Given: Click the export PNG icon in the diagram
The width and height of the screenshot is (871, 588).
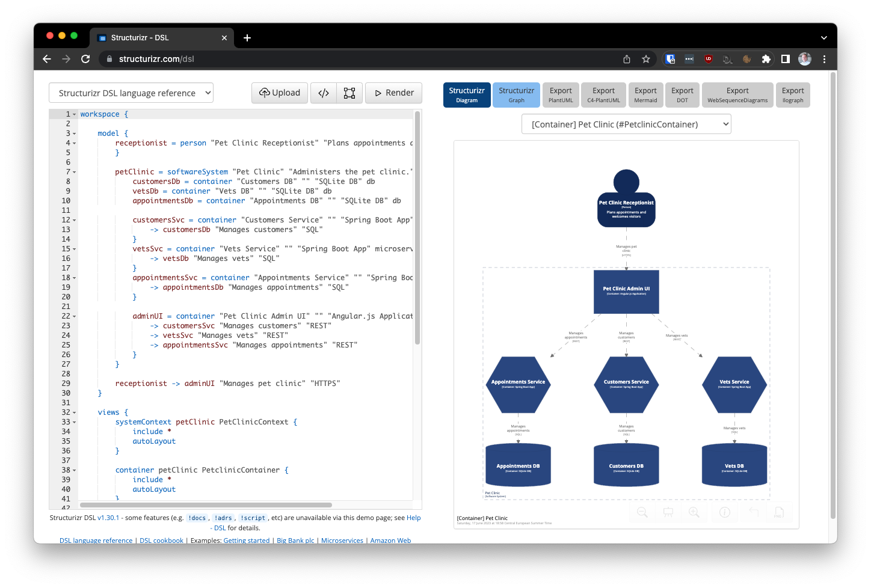Looking at the screenshot, I should coord(779,512).
